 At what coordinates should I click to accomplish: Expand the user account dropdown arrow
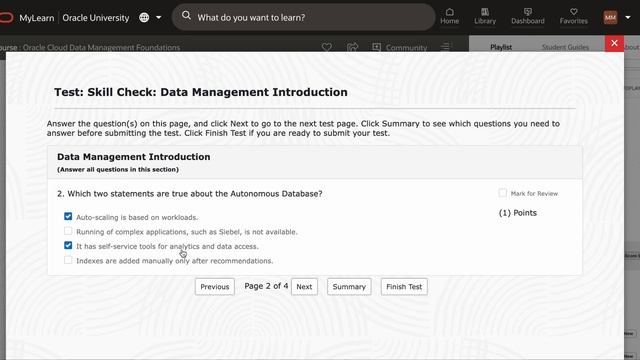pos(628,17)
